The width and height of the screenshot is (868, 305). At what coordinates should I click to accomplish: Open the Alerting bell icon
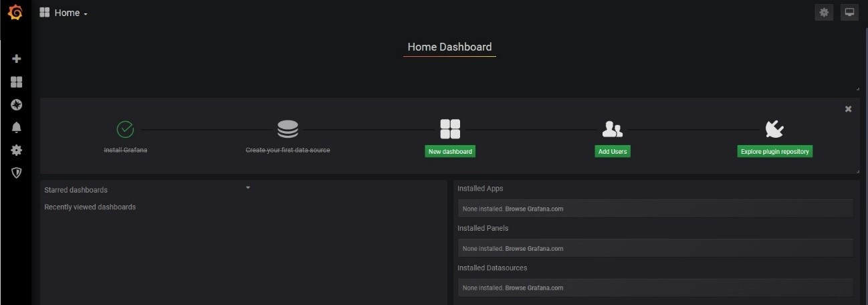pos(17,127)
